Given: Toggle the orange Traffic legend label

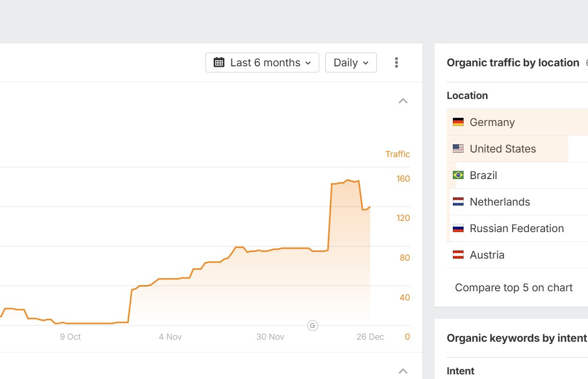Looking at the screenshot, I should (x=397, y=154).
